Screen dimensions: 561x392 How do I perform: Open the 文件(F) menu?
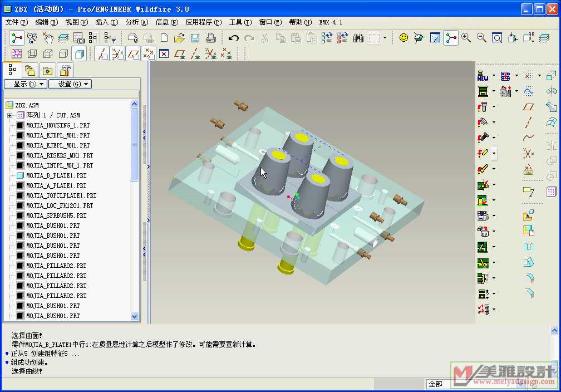(17, 22)
